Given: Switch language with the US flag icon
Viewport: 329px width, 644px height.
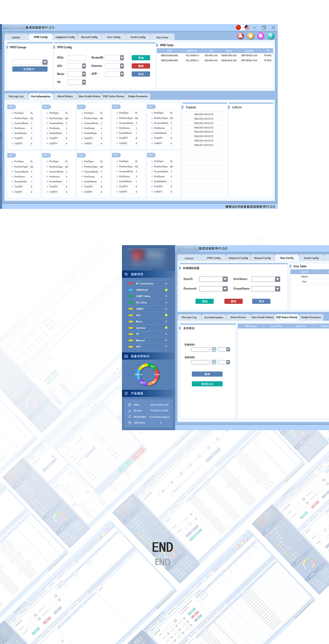Looking at the screenshot, I should tap(247, 27).
